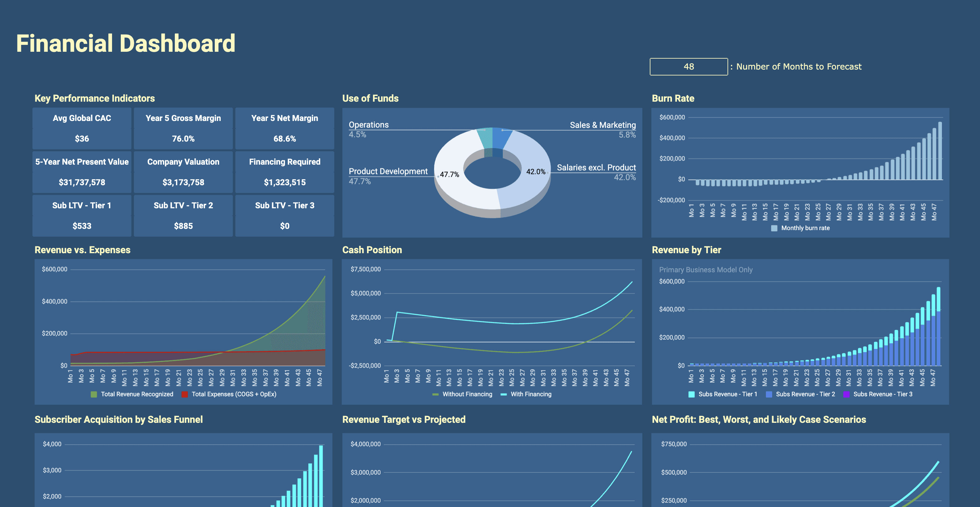This screenshot has width=980, height=507.
Task: Click the Sales & Marketing 5.8% label
Action: pos(603,130)
